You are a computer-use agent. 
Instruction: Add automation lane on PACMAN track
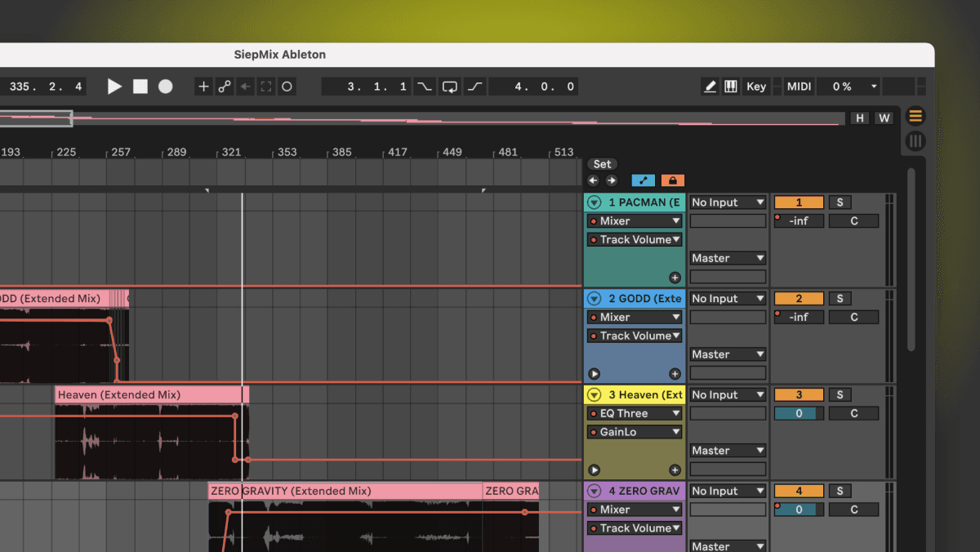coord(675,278)
